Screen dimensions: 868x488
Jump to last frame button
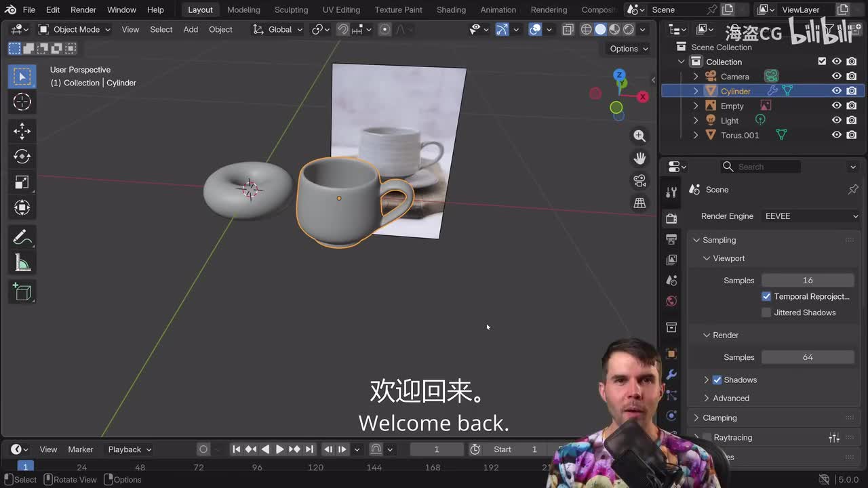coord(309,449)
